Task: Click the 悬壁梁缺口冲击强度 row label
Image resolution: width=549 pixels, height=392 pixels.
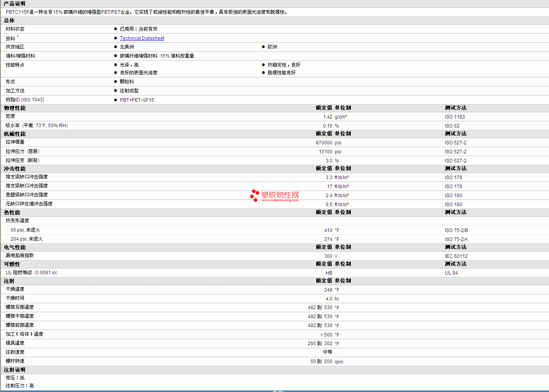Action: pyautogui.click(x=27, y=195)
